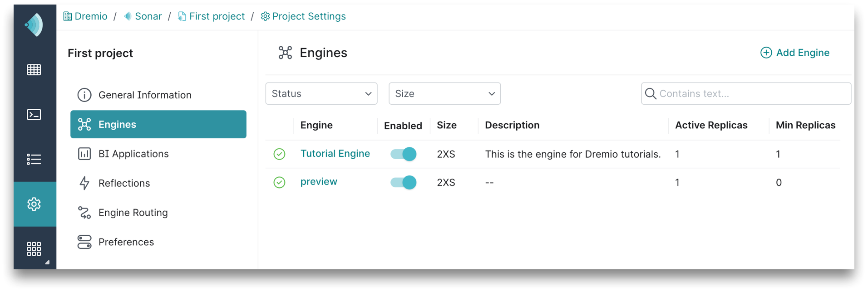Click the General Information info icon
Viewport: 868px width, 292px height.
pyautogui.click(x=84, y=95)
